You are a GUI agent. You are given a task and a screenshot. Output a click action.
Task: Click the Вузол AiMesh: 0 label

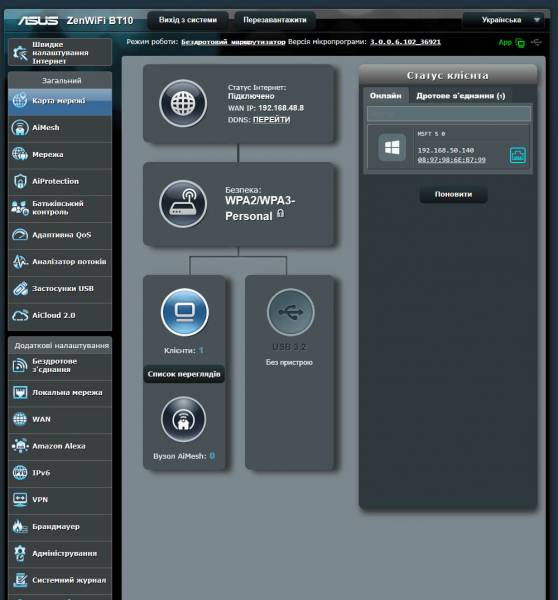tap(184, 456)
